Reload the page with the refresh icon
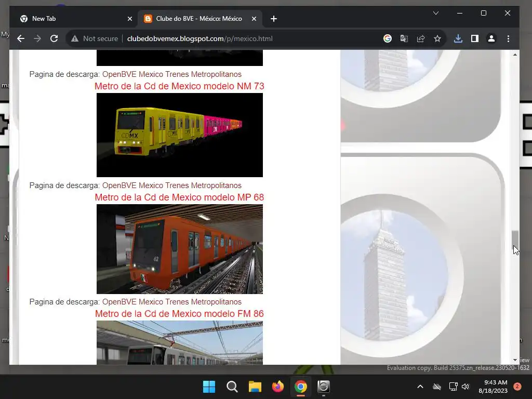Screen dimensions: 532x399 pos(54,38)
